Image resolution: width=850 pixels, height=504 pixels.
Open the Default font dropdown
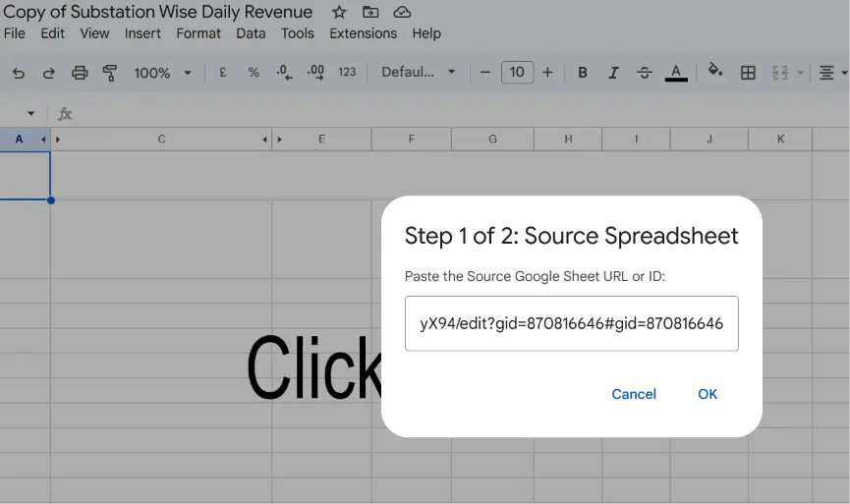coord(418,72)
